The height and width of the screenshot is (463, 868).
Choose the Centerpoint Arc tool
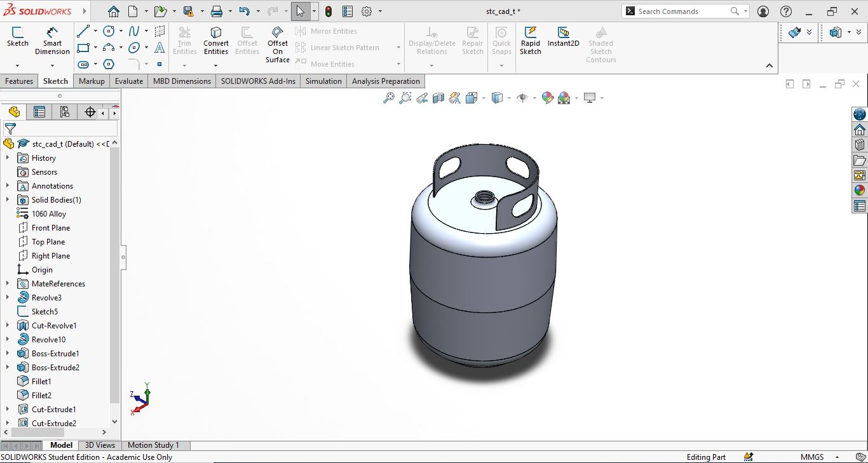coord(109,48)
